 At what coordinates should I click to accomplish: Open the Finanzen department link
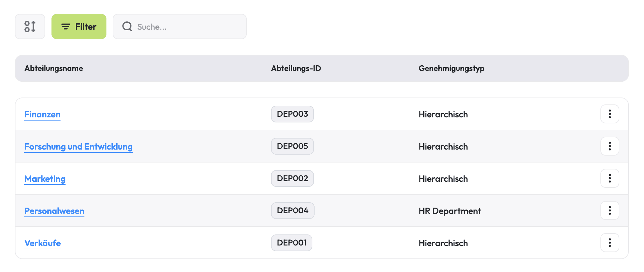(x=42, y=114)
